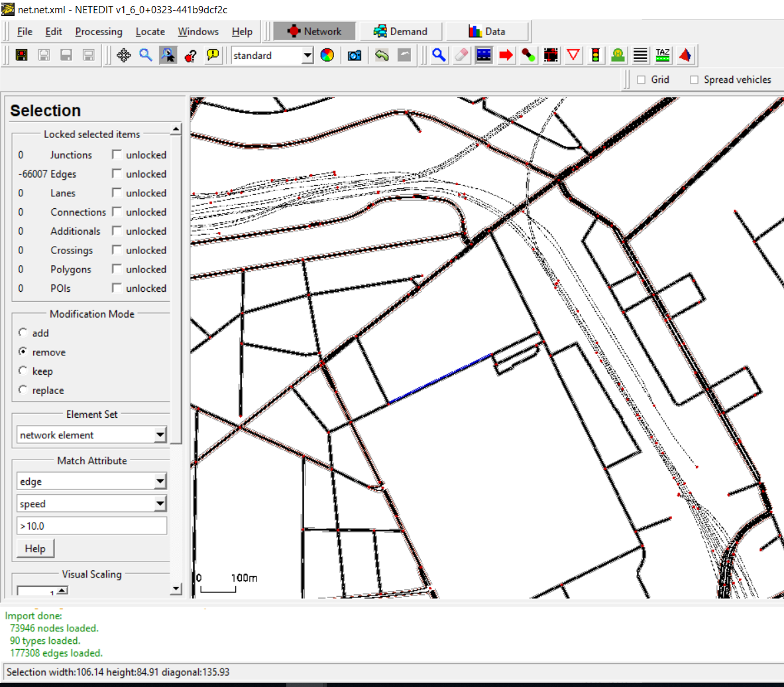Activate select mode dashed rectangle icon

click(x=484, y=55)
